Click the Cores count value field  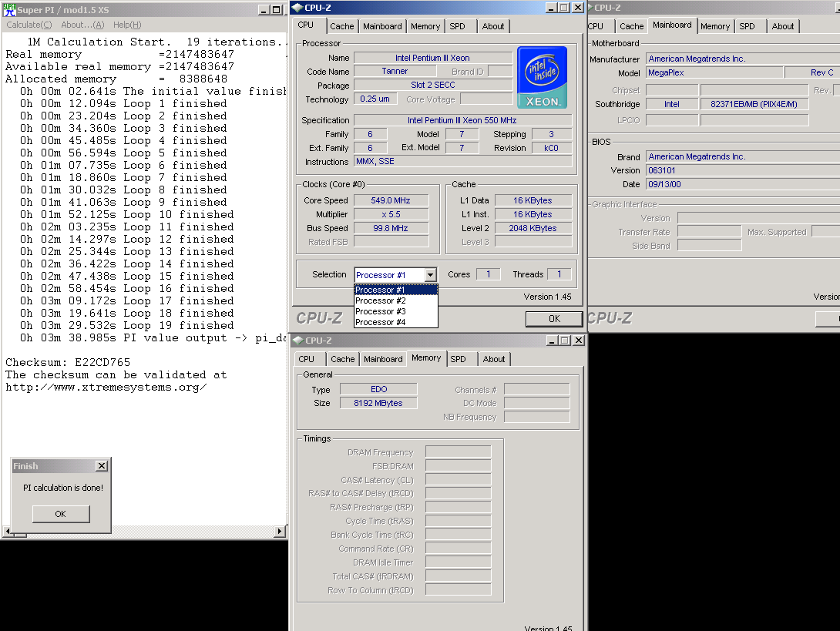[x=489, y=274]
